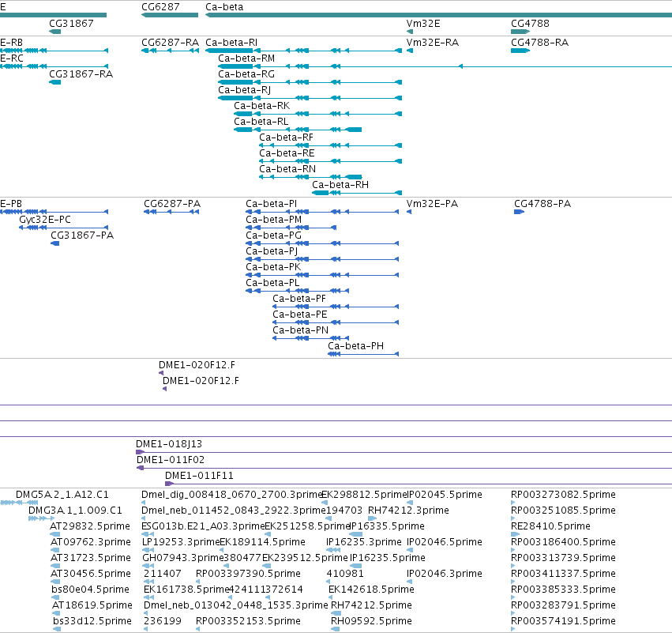Open EST IP16335.5prime
This screenshot has width=672, height=633.
(388, 526)
